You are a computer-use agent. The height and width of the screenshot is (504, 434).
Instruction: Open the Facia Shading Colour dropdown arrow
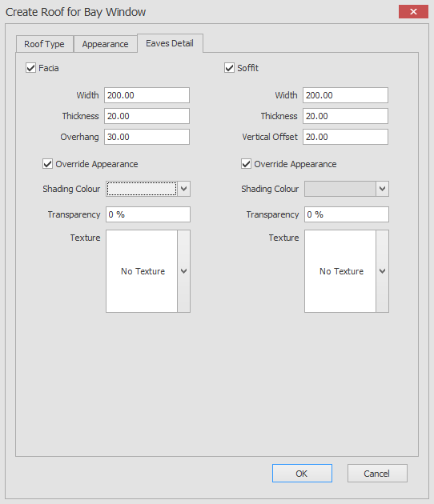[x=183, y=189]
